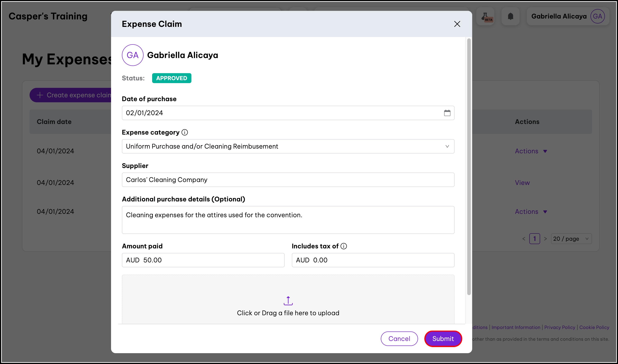Click the dialog's vertical scrollbar

[x=469, y=167]
